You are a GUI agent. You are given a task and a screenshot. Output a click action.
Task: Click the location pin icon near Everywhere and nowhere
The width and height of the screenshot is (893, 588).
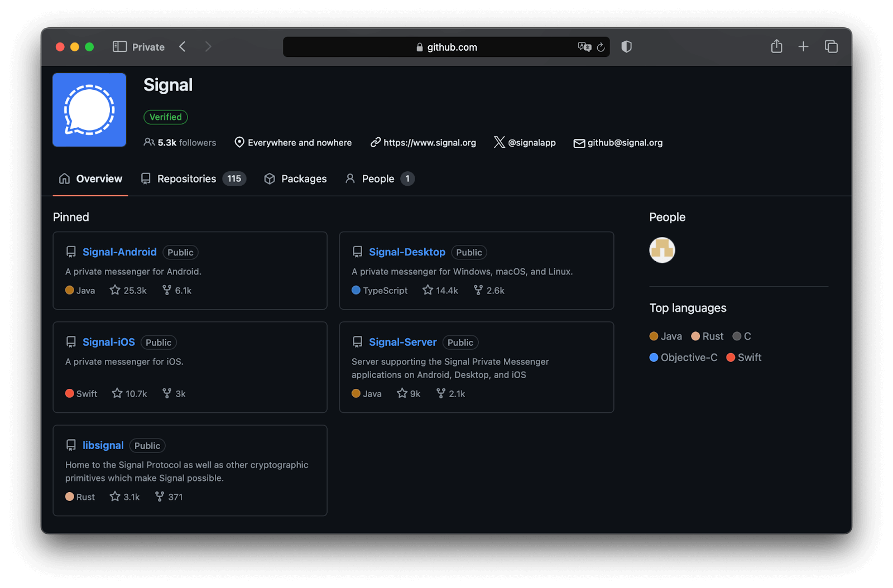pos(239,142)
